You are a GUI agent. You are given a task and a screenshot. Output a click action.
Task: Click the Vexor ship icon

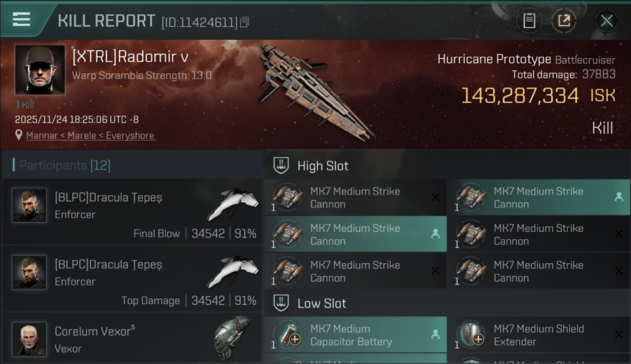232,337
